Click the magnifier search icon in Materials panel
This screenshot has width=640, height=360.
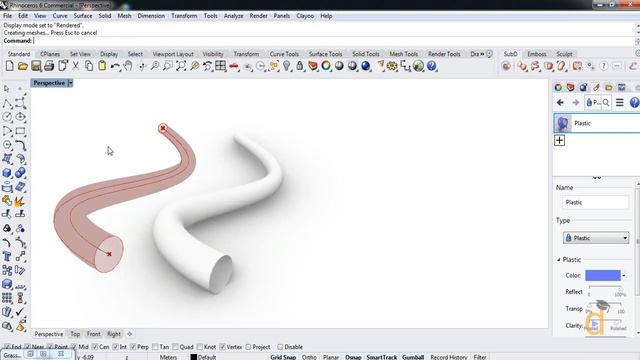(606, 103)
